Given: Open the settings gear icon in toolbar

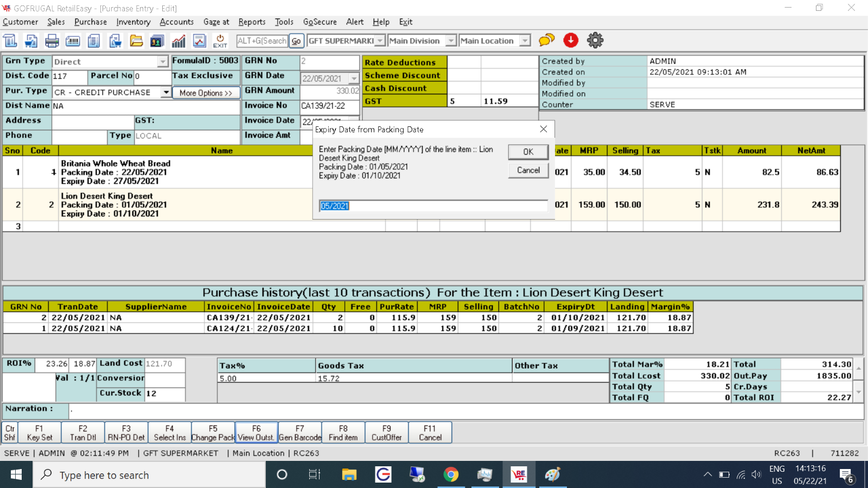Looking at the screenshot, I should pos(595,40).
